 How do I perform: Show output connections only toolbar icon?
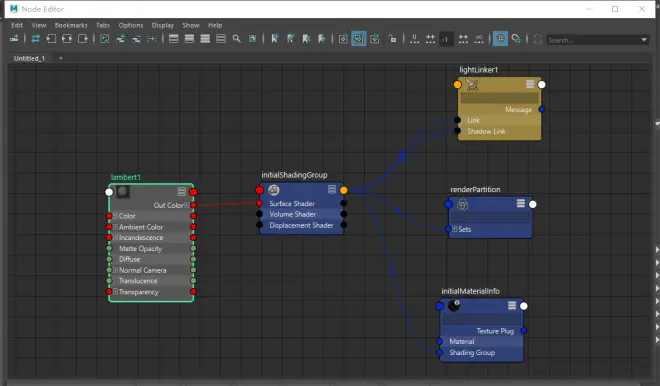83,39
